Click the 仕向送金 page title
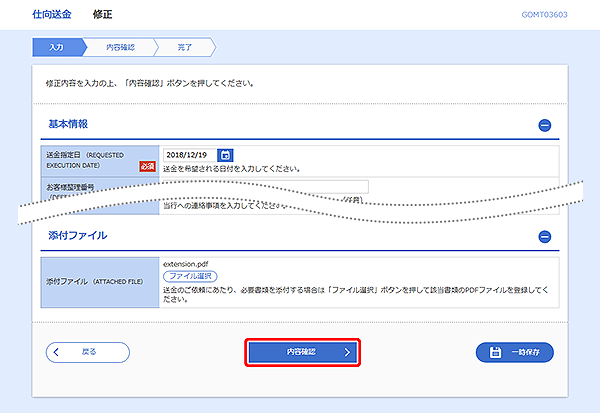Image resolution: width=600 pixels, height=413 pixels. [53, 15]
